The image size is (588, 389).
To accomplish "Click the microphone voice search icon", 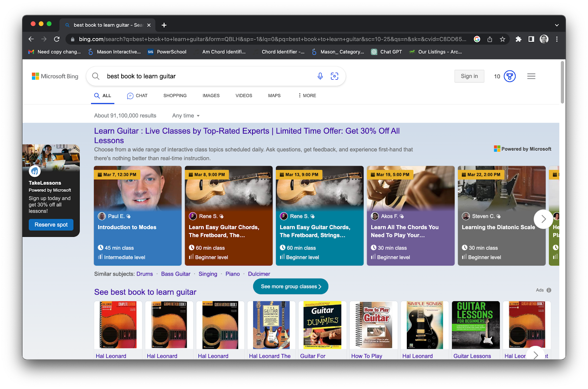I will pos(320,76).
